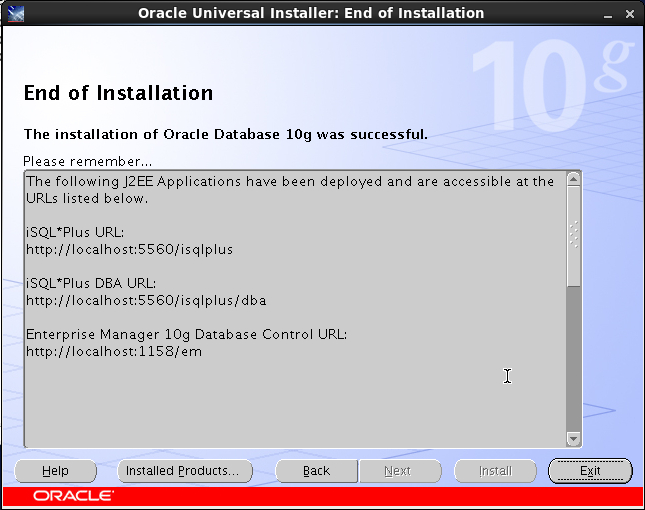The image size is (645, 510).
Task: Minimize the installer window
Action: coord(608,14)
